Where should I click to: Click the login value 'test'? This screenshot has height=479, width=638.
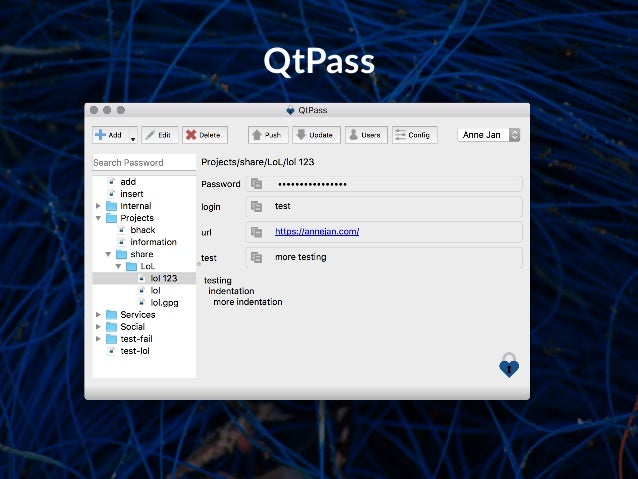[282, 206]
